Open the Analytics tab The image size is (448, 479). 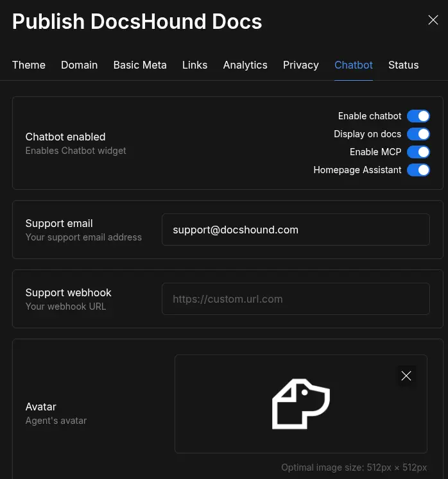pos(245,65)
